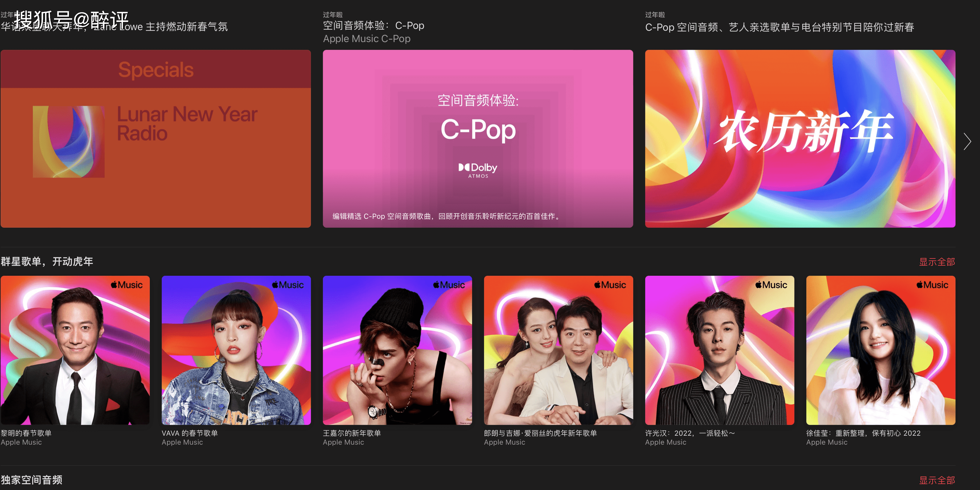
Task: Open the 农历新年 banner card
Action: (x=800, y=139)
